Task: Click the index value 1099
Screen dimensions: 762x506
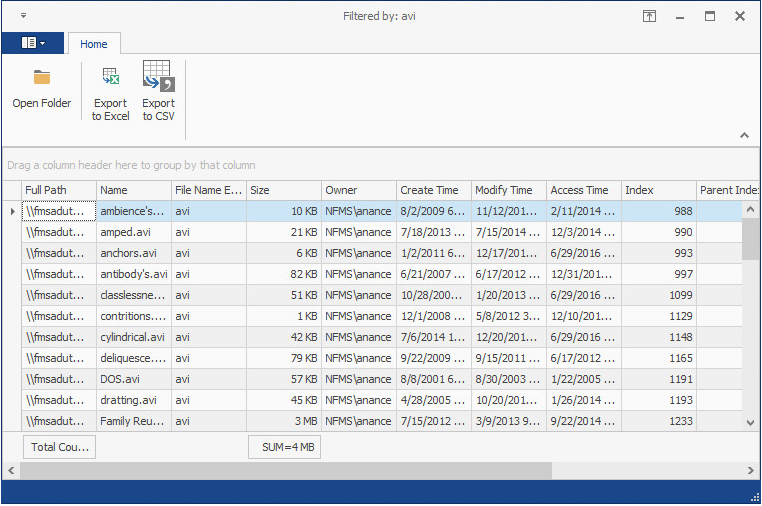Action: [x=658, y=295]
